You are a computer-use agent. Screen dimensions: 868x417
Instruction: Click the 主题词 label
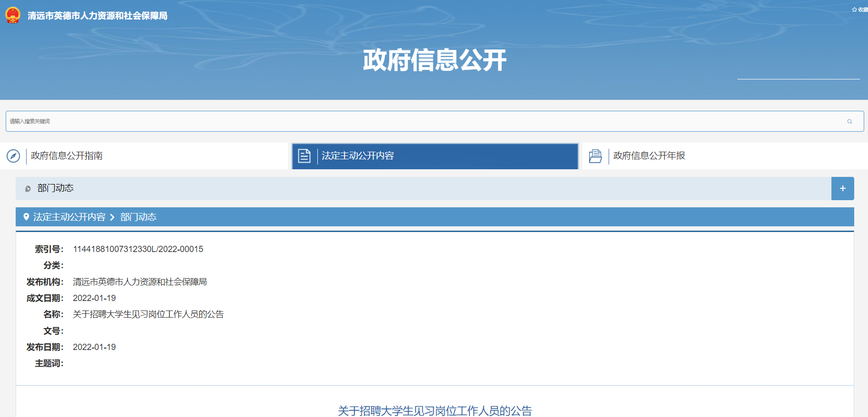49,363
